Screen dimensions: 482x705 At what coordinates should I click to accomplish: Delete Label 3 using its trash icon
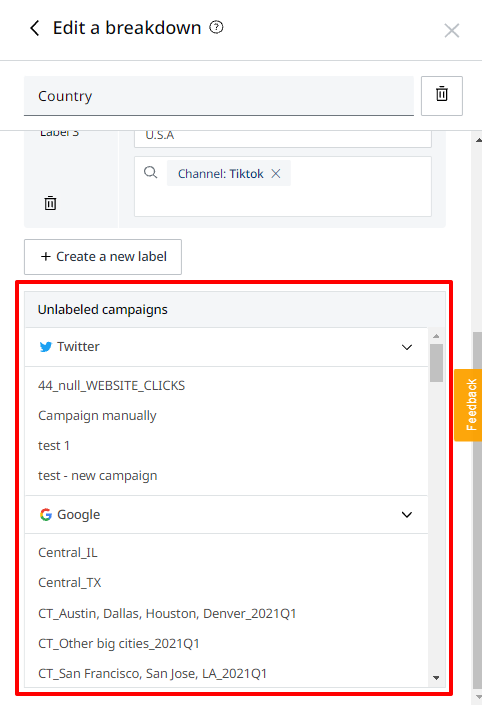point(50,203)
